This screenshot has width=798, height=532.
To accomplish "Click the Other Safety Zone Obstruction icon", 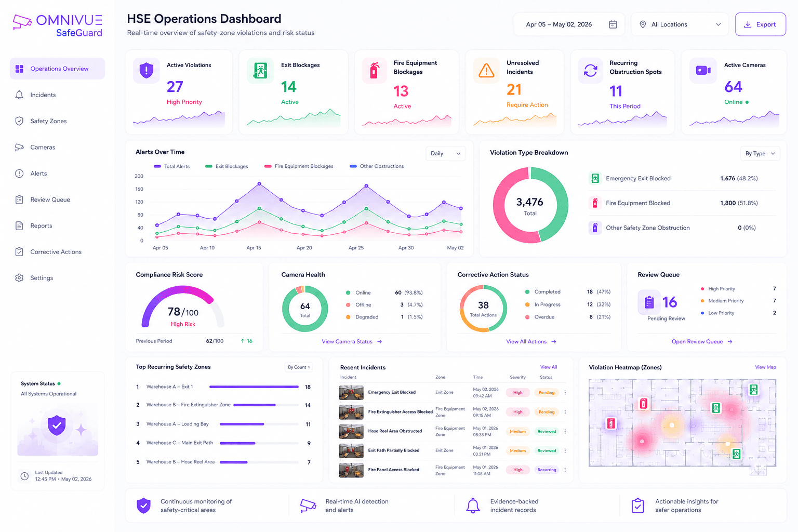I will click(x=595, y=228).
